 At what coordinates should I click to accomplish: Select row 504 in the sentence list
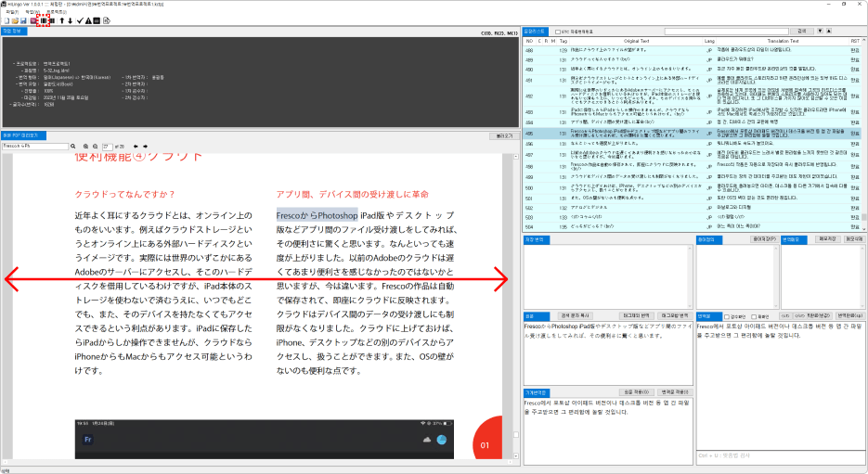point(692,226)
